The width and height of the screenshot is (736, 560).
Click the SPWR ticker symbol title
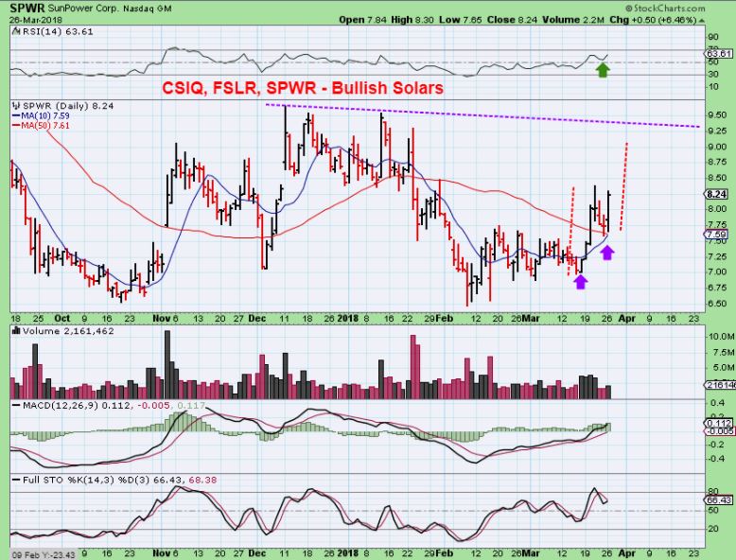click(x=26, y=8)
